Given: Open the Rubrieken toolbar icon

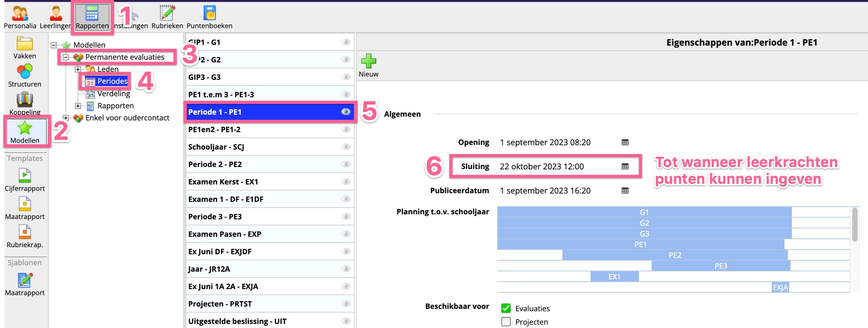Looking at the screenshot, I should pyautogui.click(x=167, y=13).
